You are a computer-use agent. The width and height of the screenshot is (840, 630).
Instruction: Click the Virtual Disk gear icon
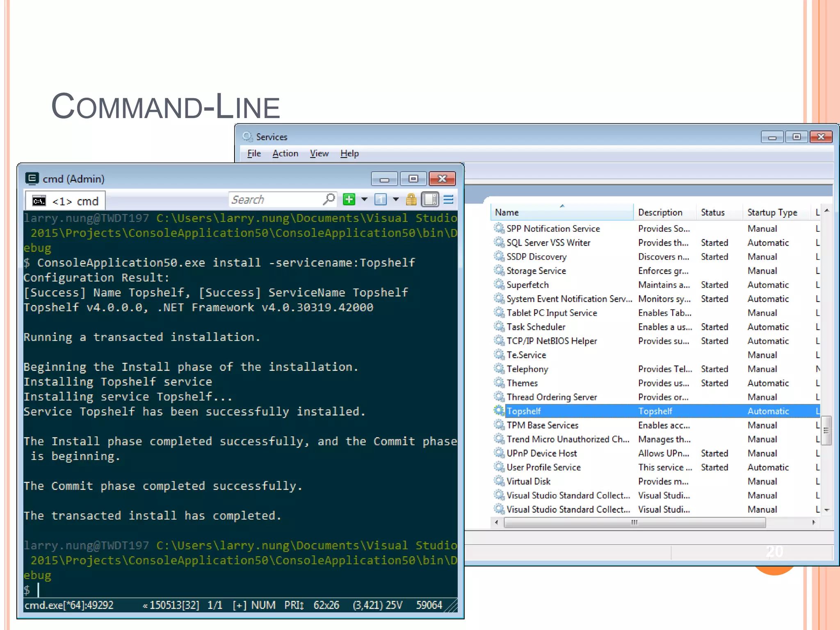pos(499,481)
